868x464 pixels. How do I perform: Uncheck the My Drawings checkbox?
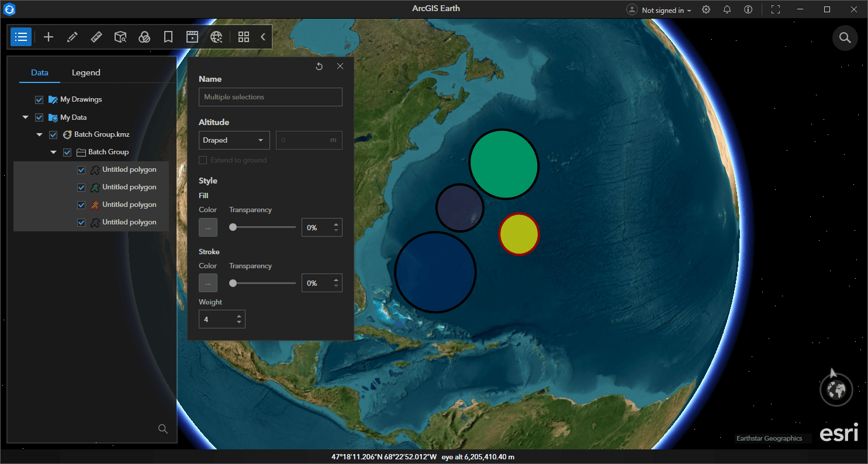39,99
